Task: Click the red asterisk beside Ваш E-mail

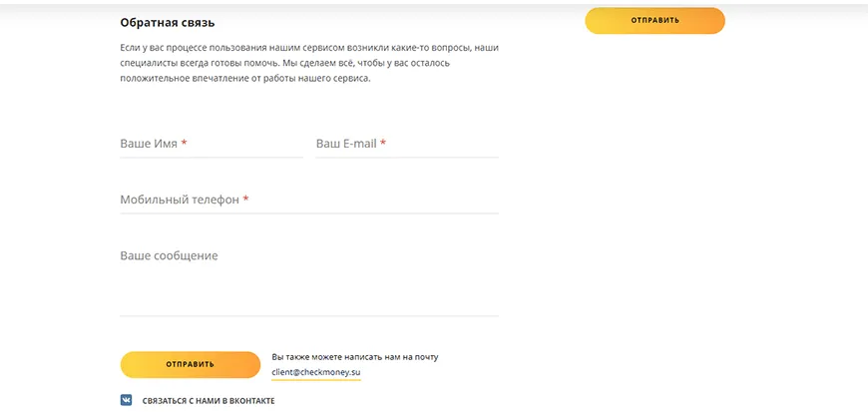Action: pos(383,144)
